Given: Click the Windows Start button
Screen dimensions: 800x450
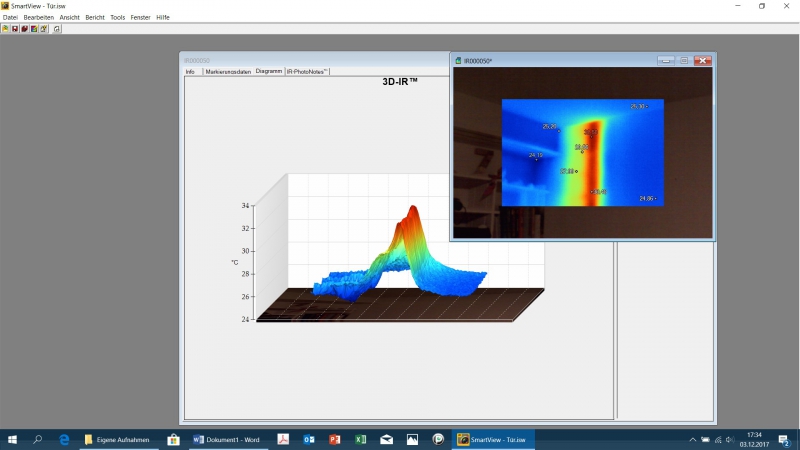Looking at the screenshot, I should tap(13, 439).
